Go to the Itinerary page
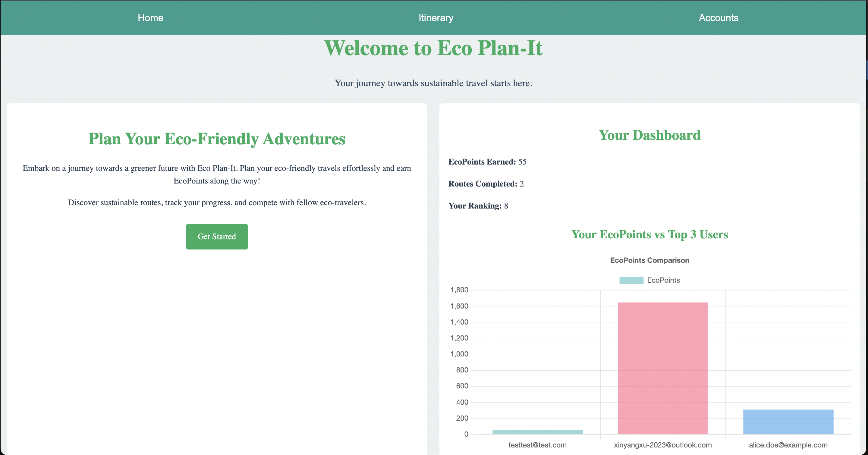Screen dimensions: 868x455 pos(436,18)
